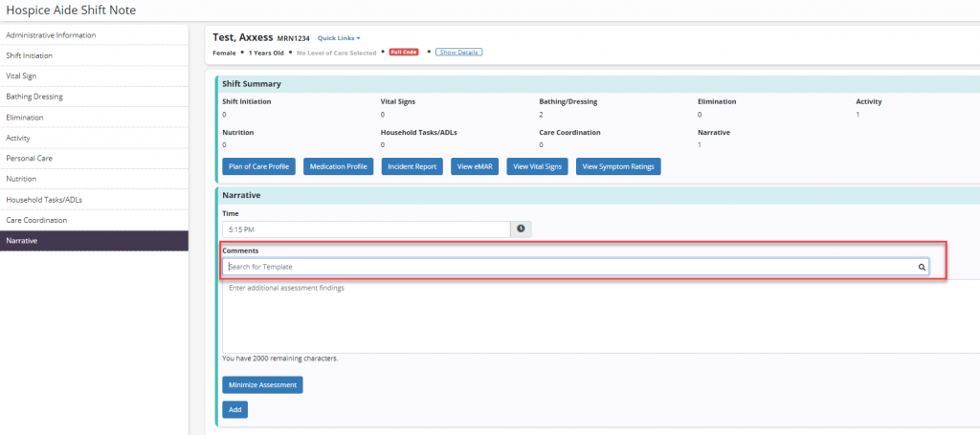Open the Vital Sign sidebar item

pos(94,76)
